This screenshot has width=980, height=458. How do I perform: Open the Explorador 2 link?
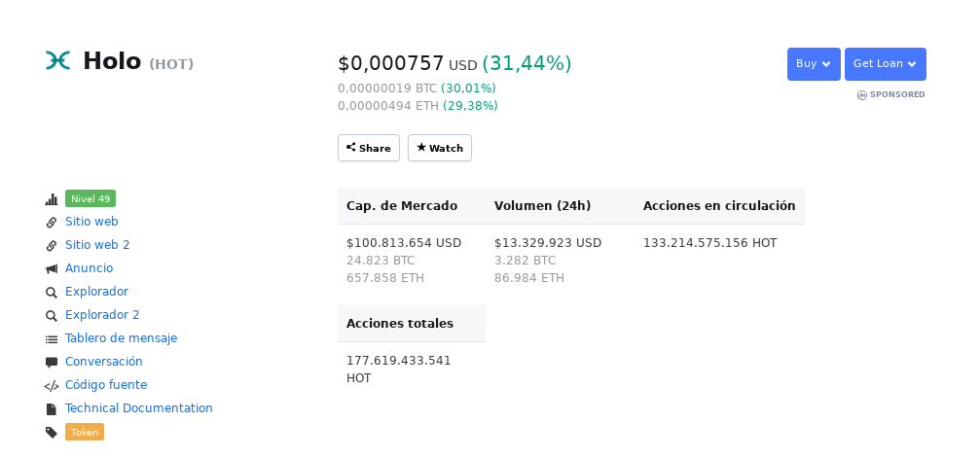[x=102, y=315]
